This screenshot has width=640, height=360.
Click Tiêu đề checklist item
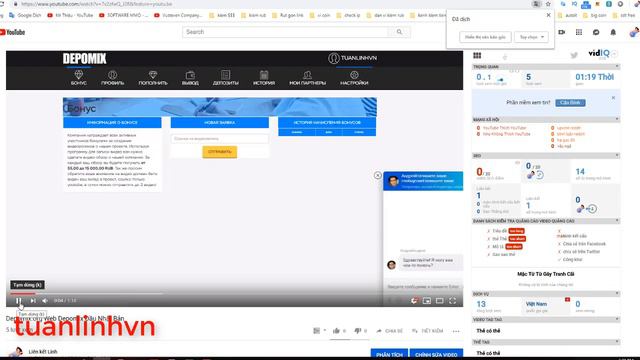click(x=499, y=231)
